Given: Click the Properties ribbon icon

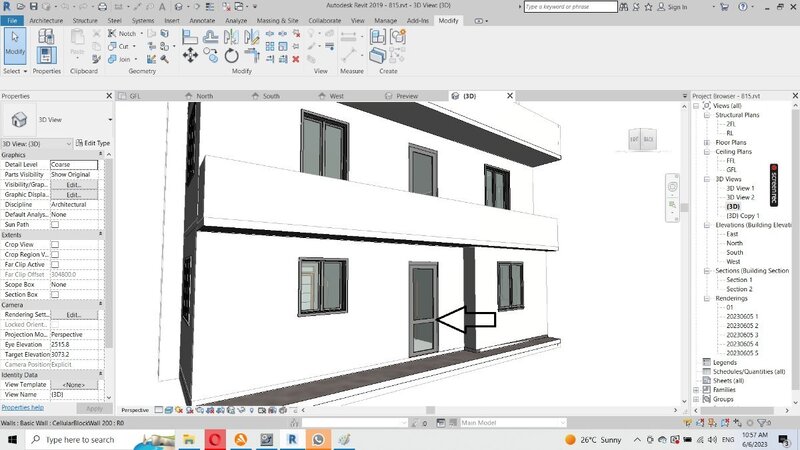Looking at the screenshot, I should tap(46, 46).
